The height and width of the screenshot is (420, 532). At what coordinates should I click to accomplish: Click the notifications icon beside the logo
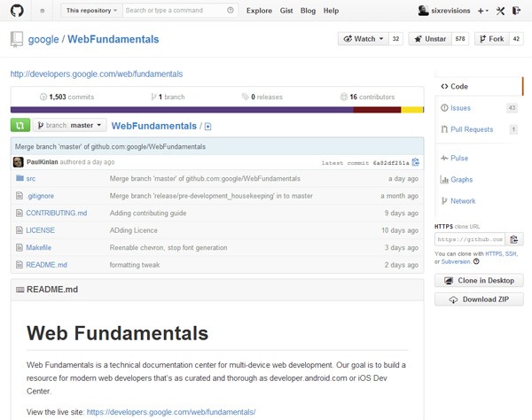pos(43,11)
